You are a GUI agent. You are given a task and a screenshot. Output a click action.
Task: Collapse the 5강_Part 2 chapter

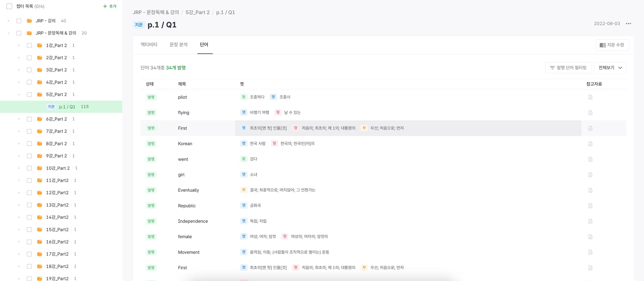(19, 94)
